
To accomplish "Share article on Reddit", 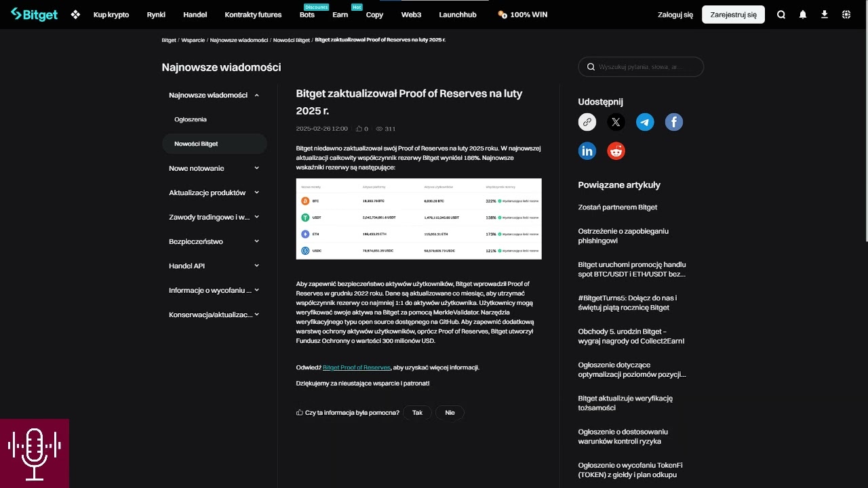I will pyautogui.click(x=616, y=151).
